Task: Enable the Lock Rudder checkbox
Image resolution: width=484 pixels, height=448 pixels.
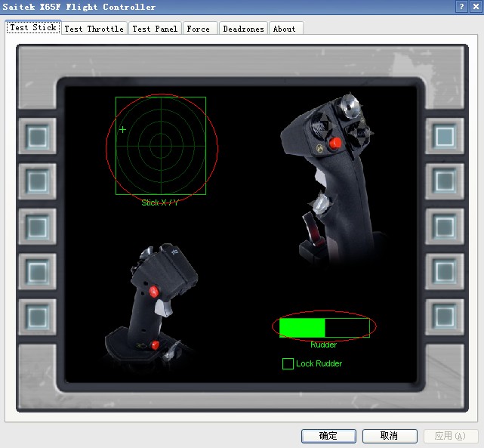Action: point(288,363)
